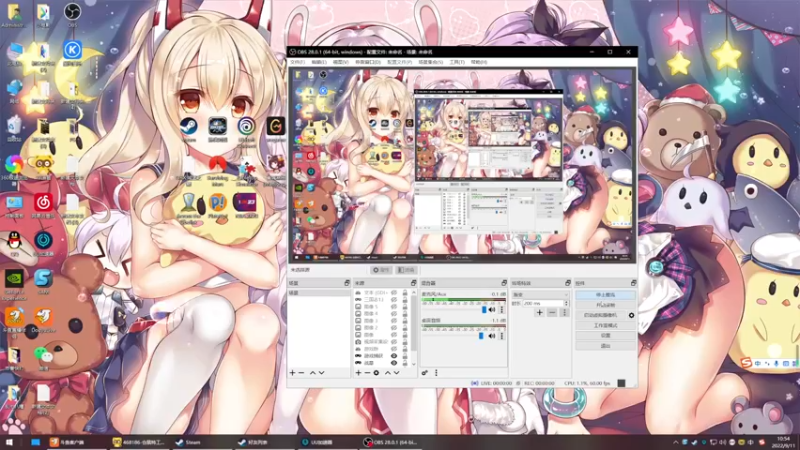Remove selected source with Sources minus icon
This screenshot has height=450, width=800.
coord(367,373)
